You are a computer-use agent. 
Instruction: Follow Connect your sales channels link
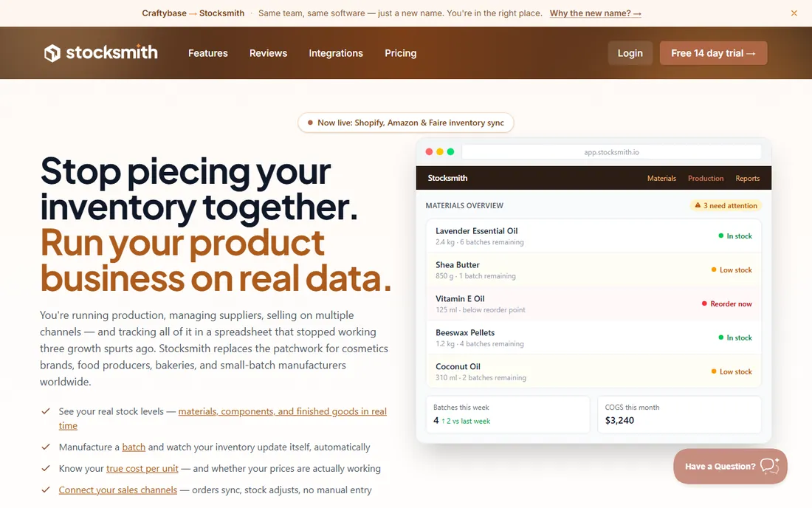[117, 490]
